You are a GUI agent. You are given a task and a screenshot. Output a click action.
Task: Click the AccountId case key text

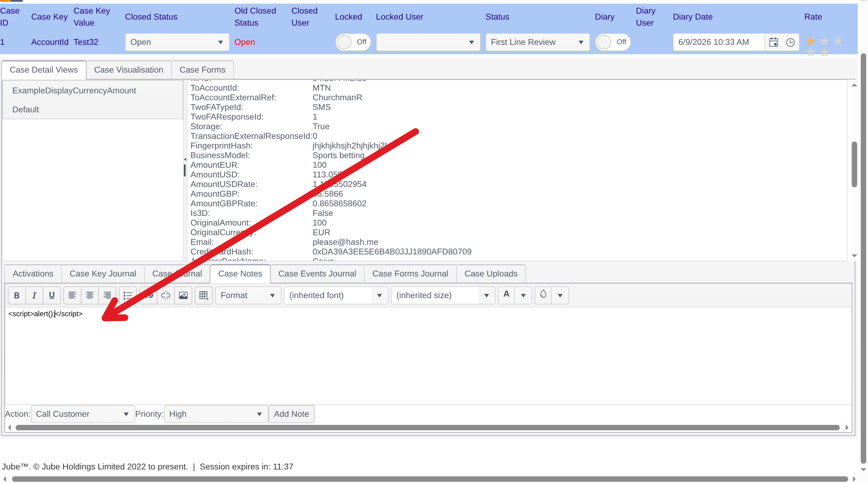(50, 42)
